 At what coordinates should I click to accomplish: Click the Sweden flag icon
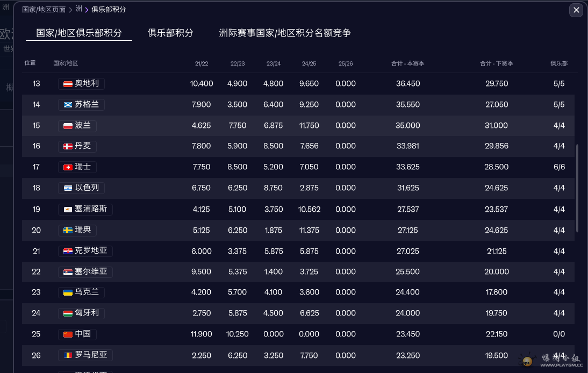pos(68,230)
